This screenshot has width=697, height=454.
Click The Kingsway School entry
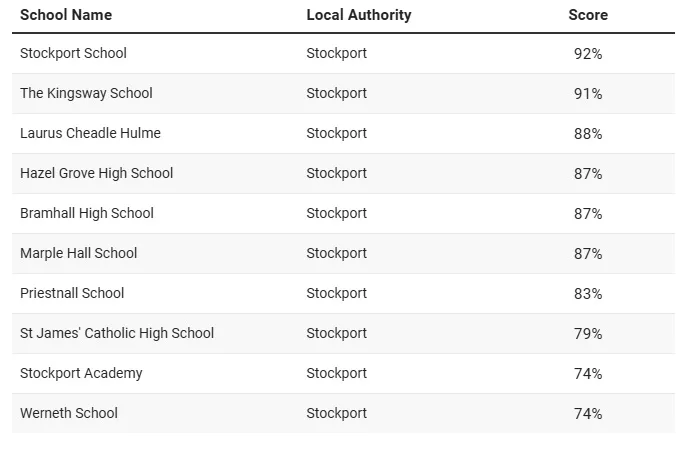[x=86, y=93]
